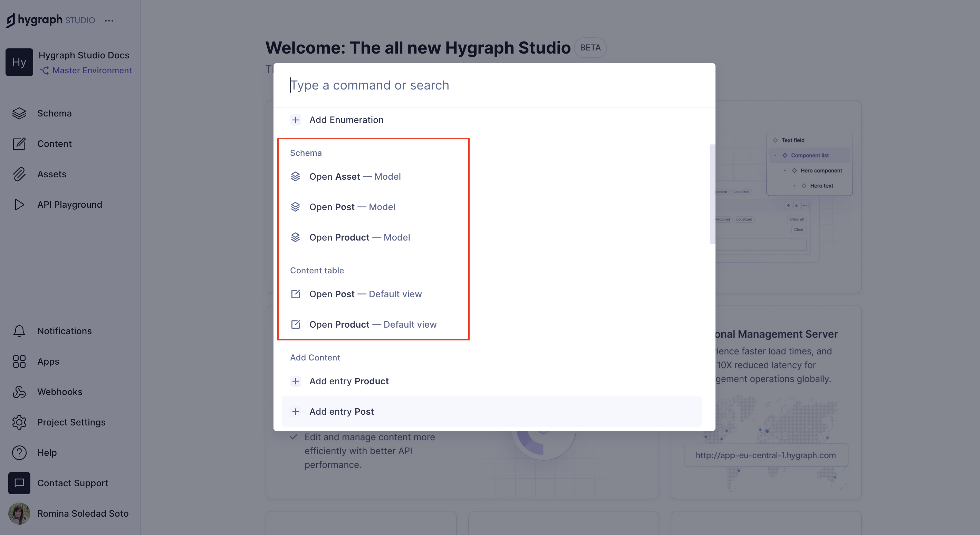Click the Hy project avatar
Screen dimensions: 980x535
(19, 62)
